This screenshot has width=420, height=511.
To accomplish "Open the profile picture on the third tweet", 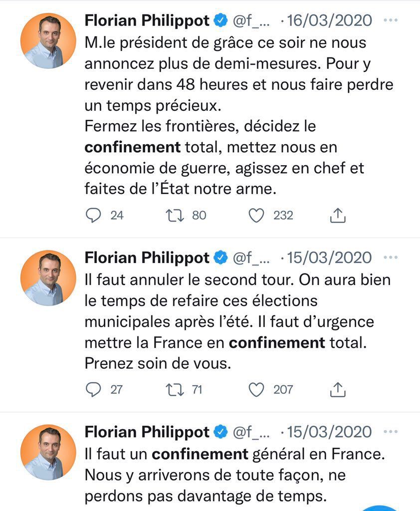I will 48,452.
